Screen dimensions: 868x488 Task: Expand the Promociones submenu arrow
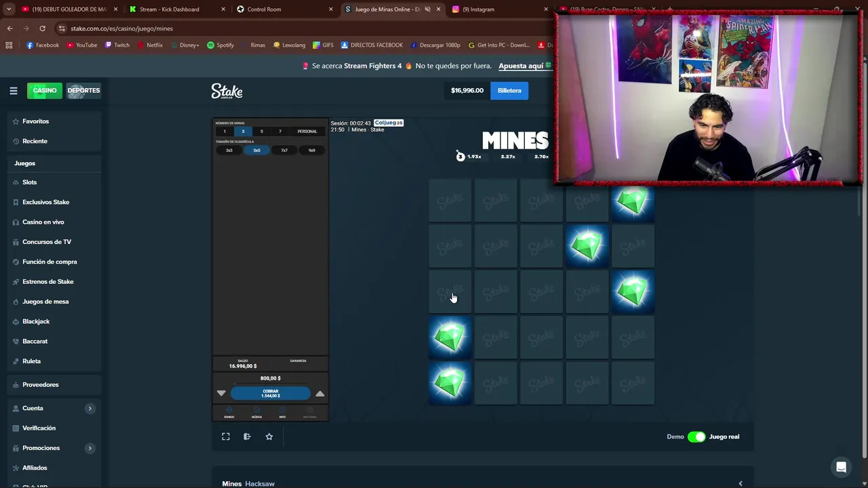[x=90, y=448]
